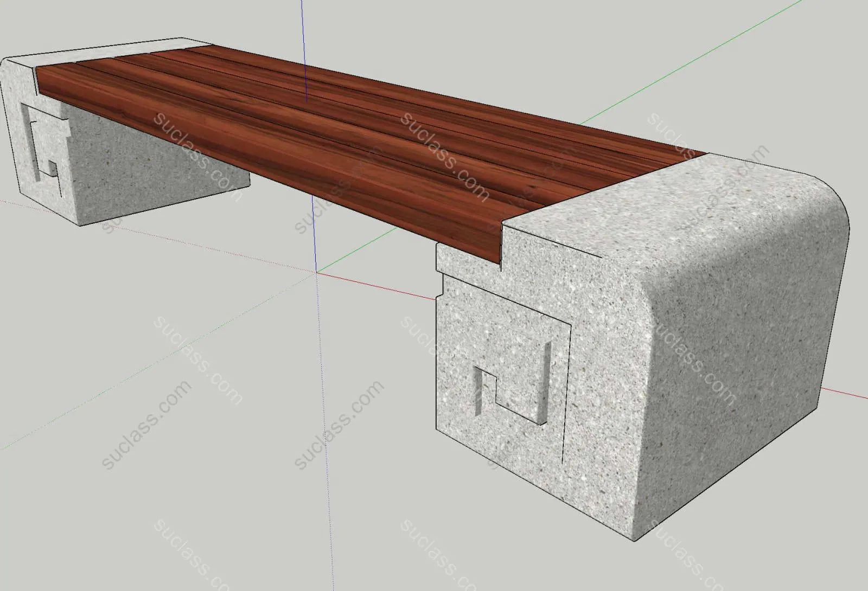Click red axis segment right of concrete support
Image resolution: width=868 pixels, height=591 pixels.
[x=846, y=393]
